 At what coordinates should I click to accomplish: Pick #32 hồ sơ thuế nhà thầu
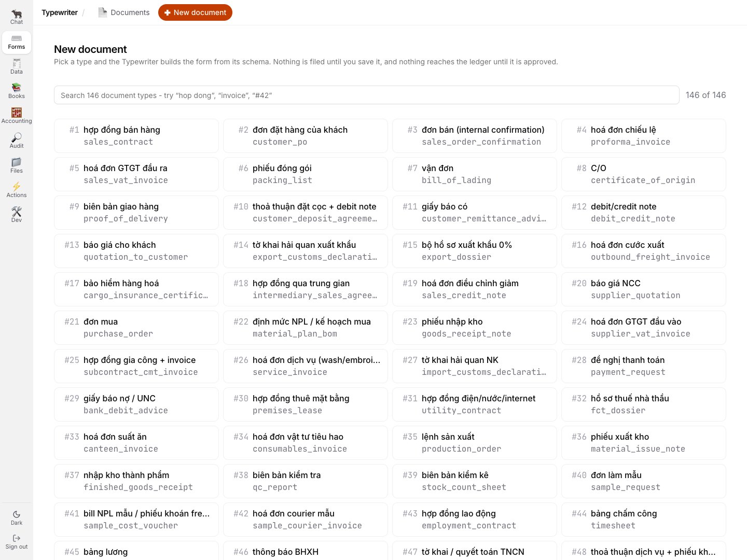pyautogui.click(x=644, y=404)
